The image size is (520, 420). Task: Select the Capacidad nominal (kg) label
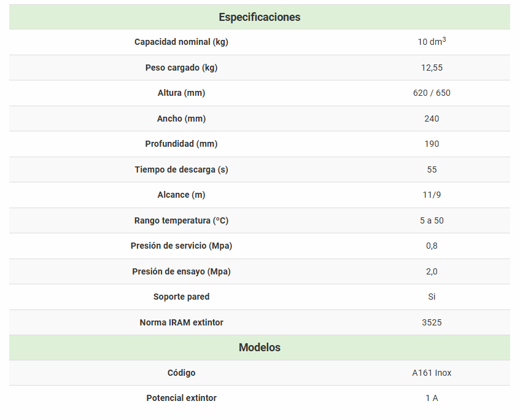tap(181, 42)
